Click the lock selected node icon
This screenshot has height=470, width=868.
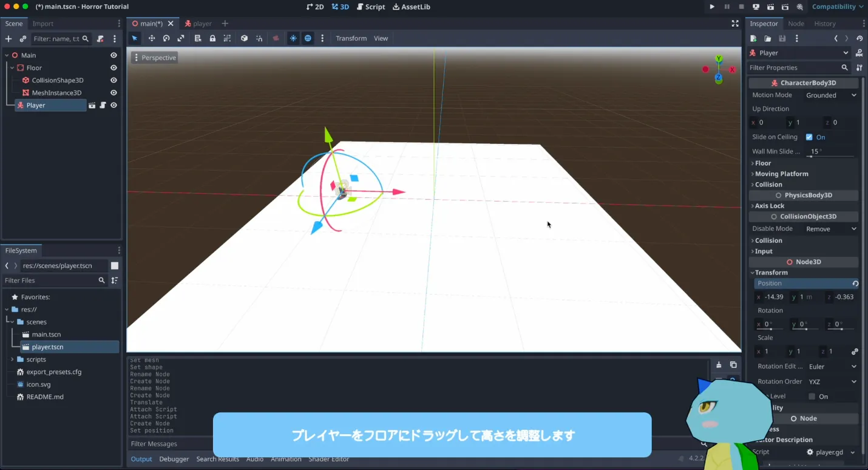(212, 38)
